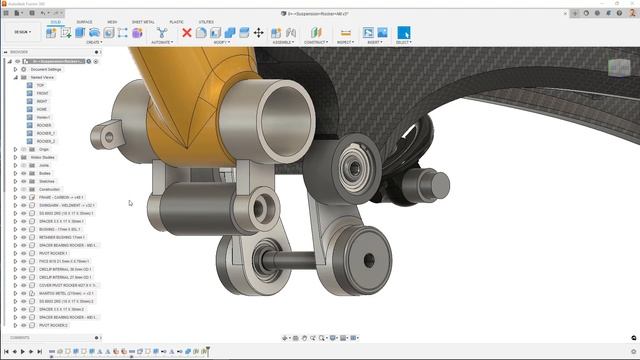Select the Extrude tool
Image resolution: width=640 pixels, height=360 pixels.
tap(80, 33)
